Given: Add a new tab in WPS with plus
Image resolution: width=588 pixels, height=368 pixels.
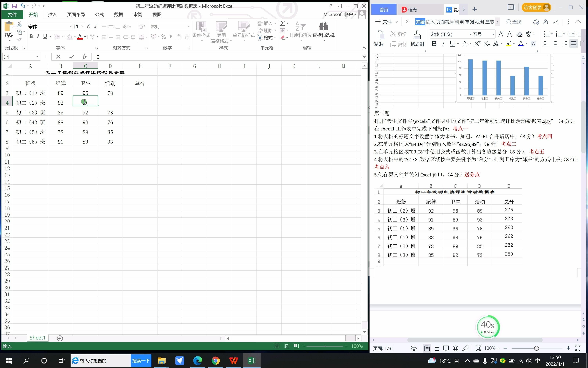Looking at the screenshot, I should pyautogui.click(x=474, y=9).
